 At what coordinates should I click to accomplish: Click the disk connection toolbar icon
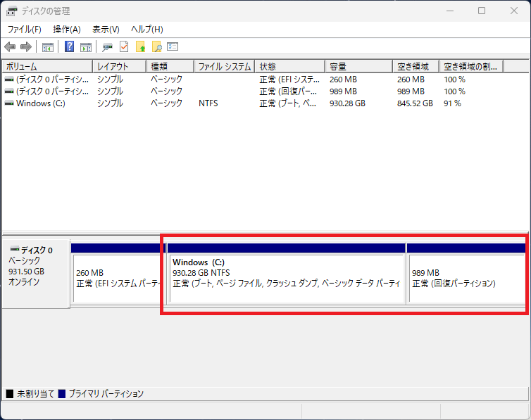[107, 47]
